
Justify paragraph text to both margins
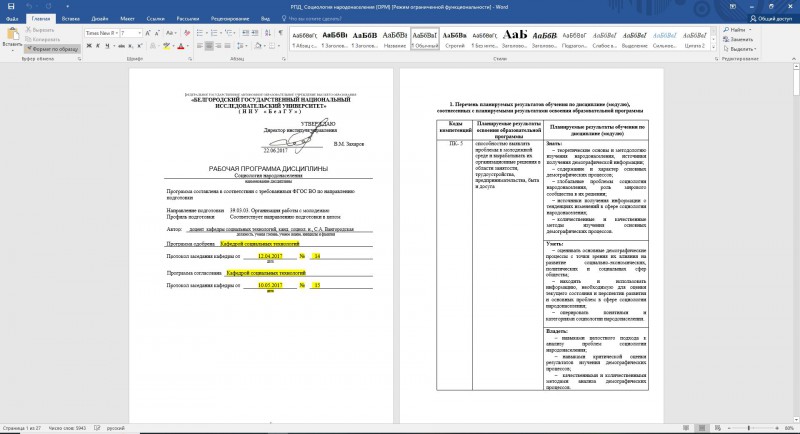point(227,46)
